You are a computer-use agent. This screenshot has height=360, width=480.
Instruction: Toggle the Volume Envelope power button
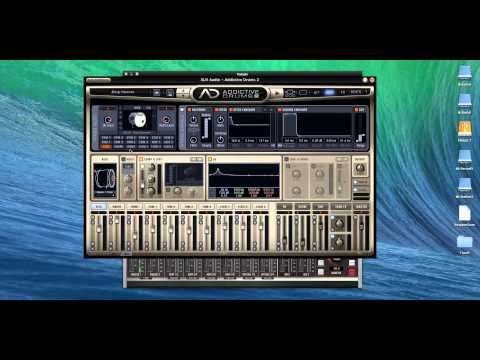(279, 110)
